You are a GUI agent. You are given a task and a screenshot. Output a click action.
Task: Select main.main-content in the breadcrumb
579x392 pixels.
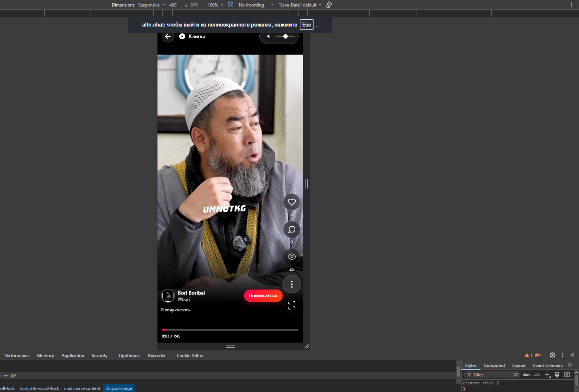click(x=82, y=388)
